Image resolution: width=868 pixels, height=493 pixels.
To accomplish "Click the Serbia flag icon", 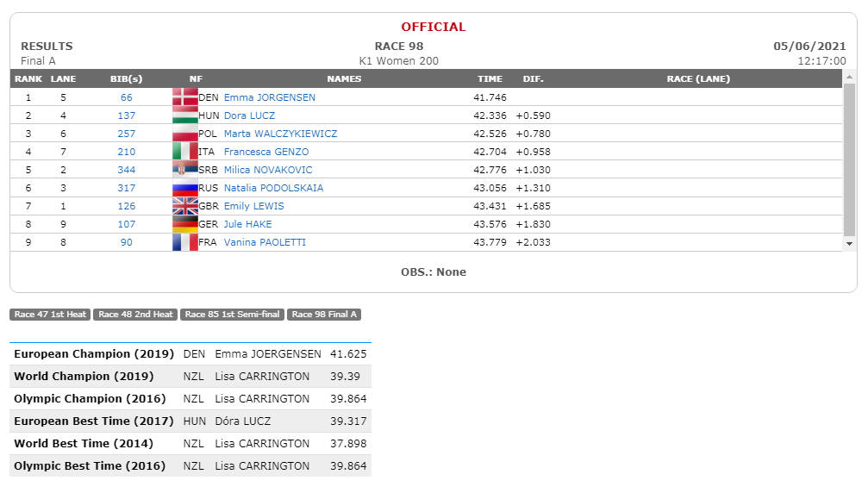I will point(185,169).
